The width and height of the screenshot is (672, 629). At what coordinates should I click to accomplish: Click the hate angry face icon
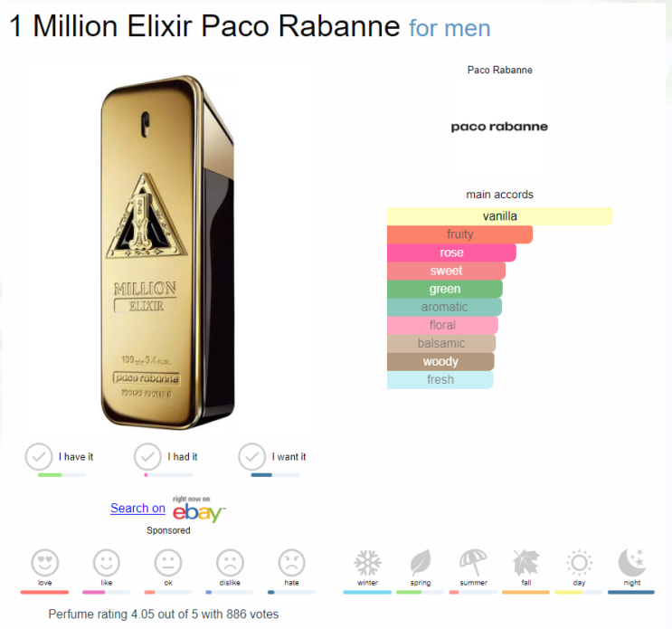point(291,563)
